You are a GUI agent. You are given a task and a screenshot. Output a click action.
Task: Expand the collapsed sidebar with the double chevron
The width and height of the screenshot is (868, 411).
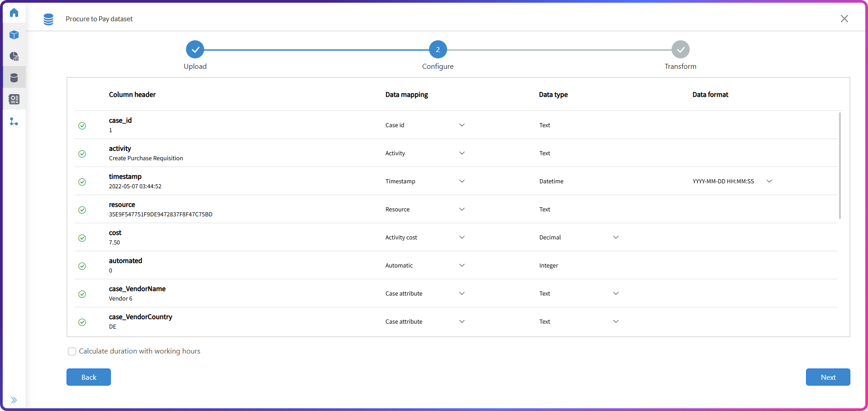tap(14, 400)
